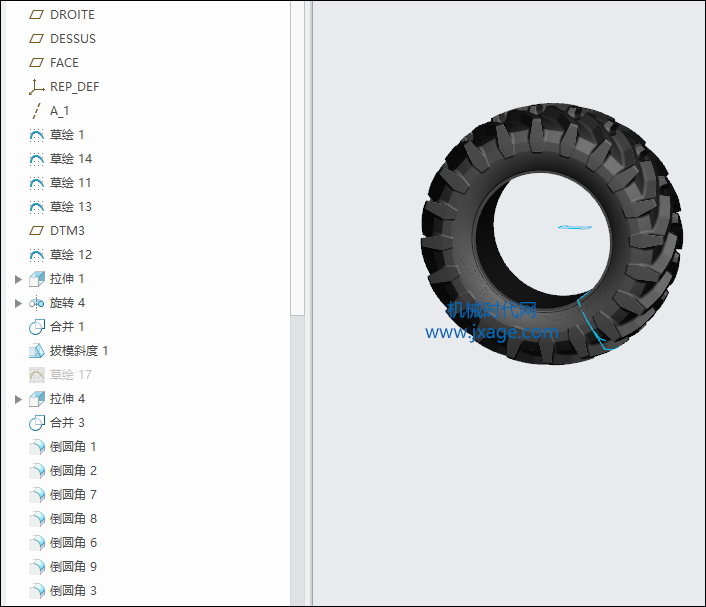Select the 草绘 14 label
The width and height of the screenshot is (706, 607).
[x=71, y=159]
